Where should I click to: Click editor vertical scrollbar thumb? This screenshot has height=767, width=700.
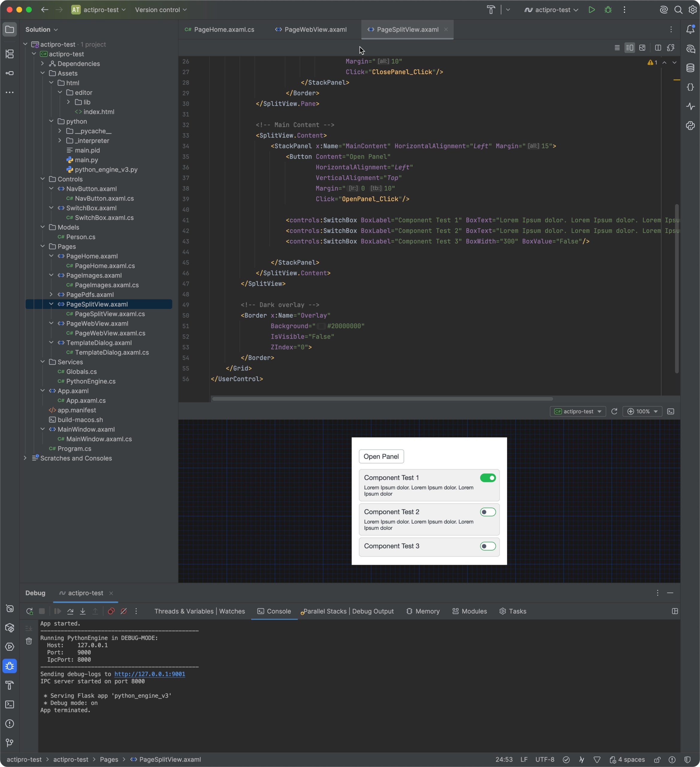point(676,289)
